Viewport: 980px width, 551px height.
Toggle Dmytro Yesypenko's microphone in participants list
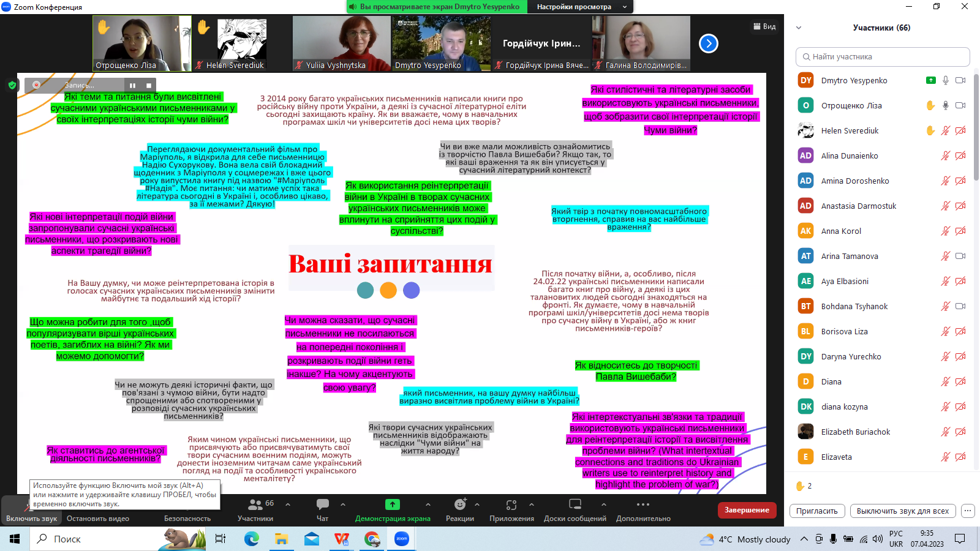click(x=946, y=80)
